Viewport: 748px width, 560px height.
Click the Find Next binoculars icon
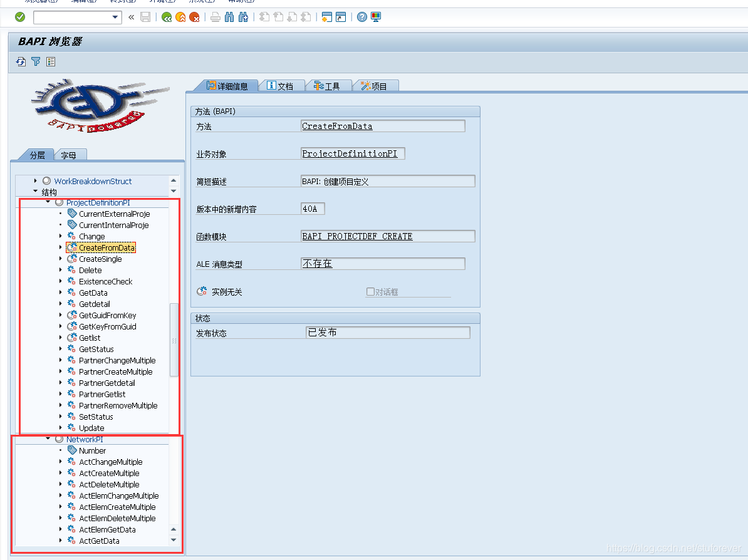[x=243, y=17]
